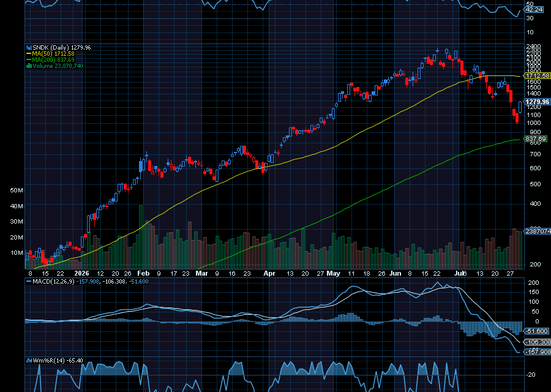Click the Mar month label
This screenshot has width=551, height=392.
click(x=201, y=273)
